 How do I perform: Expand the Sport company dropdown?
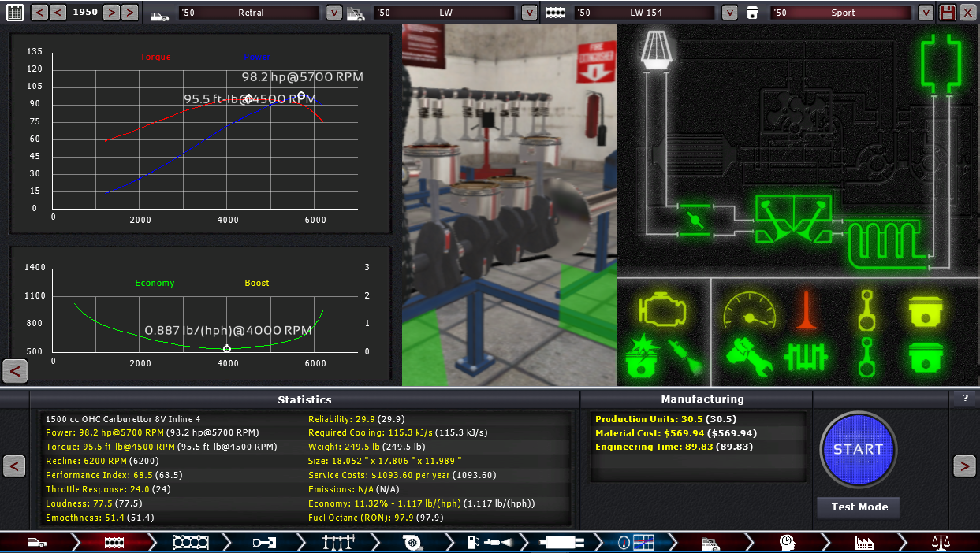[x=925, y=13]
